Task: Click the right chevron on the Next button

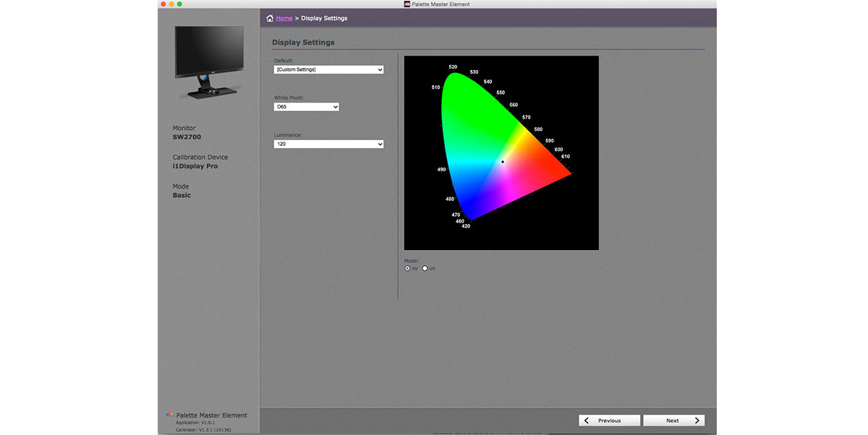Action: tap(697, 421)
